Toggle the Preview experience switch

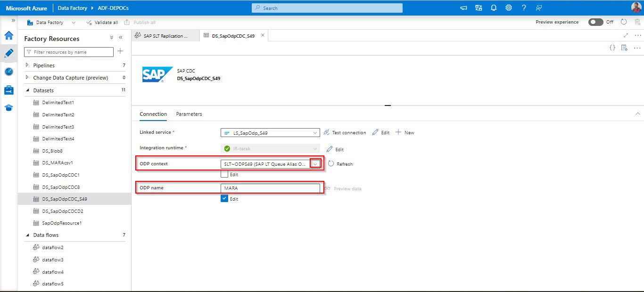tap(595, 22)
